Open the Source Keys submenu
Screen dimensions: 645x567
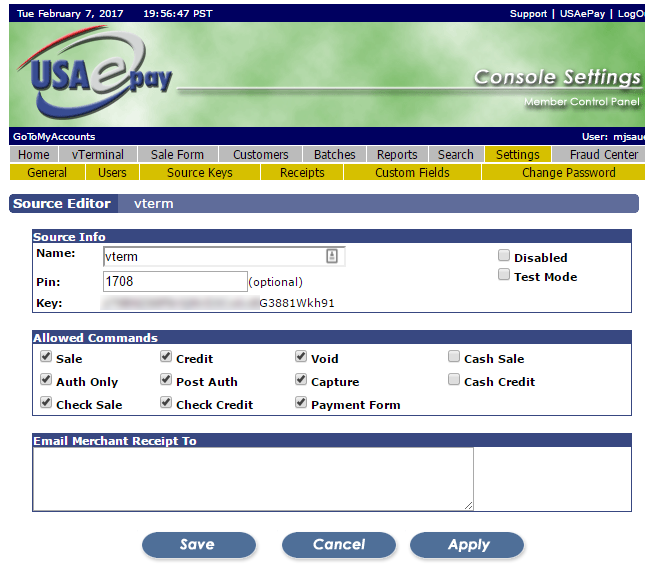tap(200, 172)
